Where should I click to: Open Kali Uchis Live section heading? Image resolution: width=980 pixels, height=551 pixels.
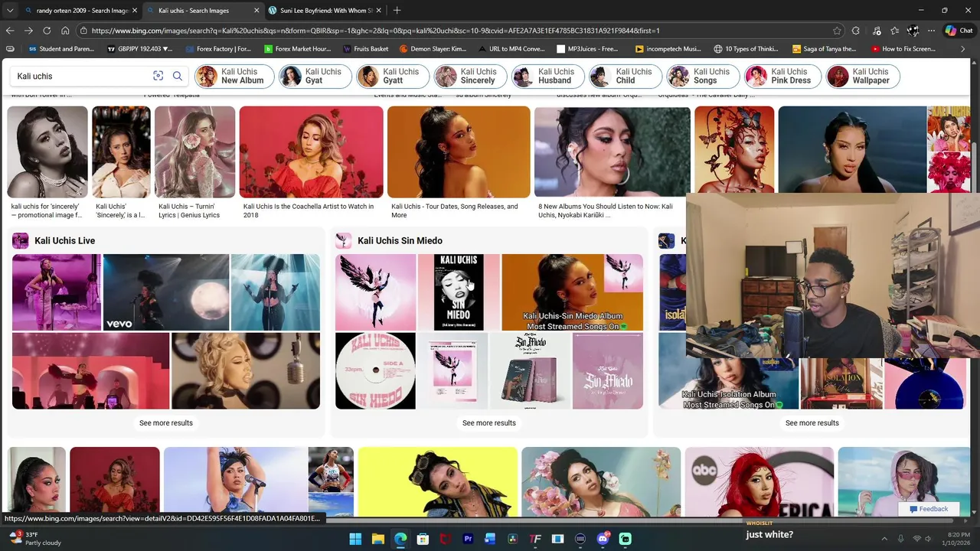[64, 240]
